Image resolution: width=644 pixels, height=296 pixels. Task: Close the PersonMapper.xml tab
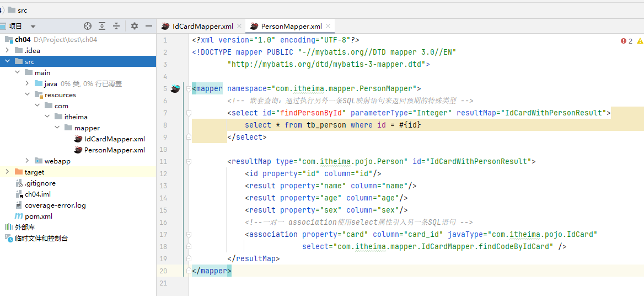tap(329, 26)
